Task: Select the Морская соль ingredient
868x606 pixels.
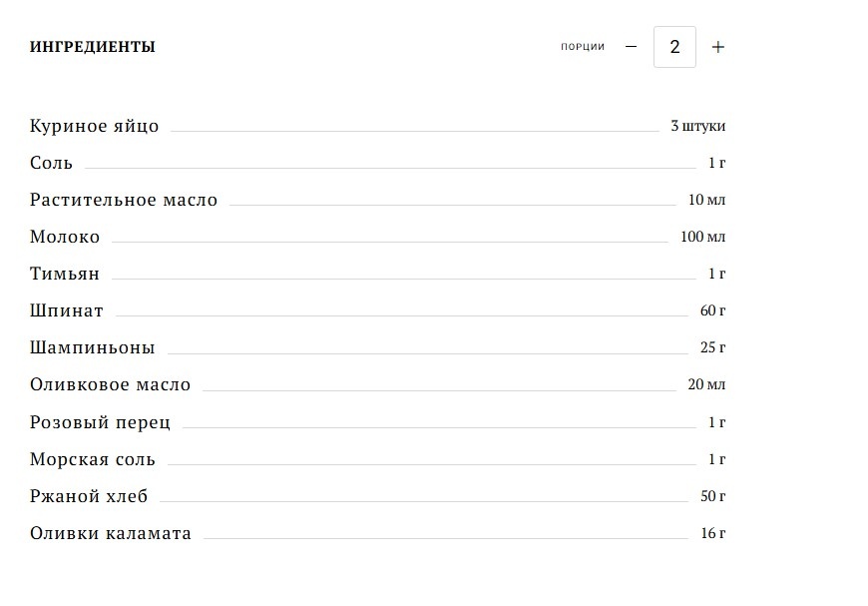Action: click(x=93, y=460)
